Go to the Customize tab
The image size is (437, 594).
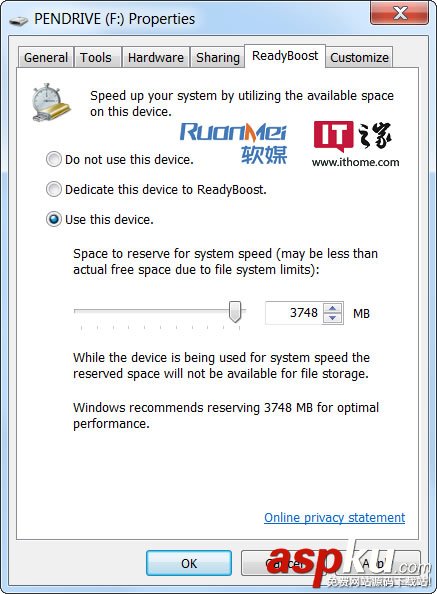(x=359, y=58)
